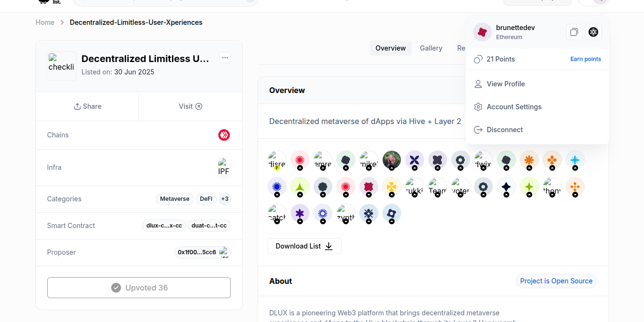Click the last dark flower-ring avatar in the third row

pos(392,213)
